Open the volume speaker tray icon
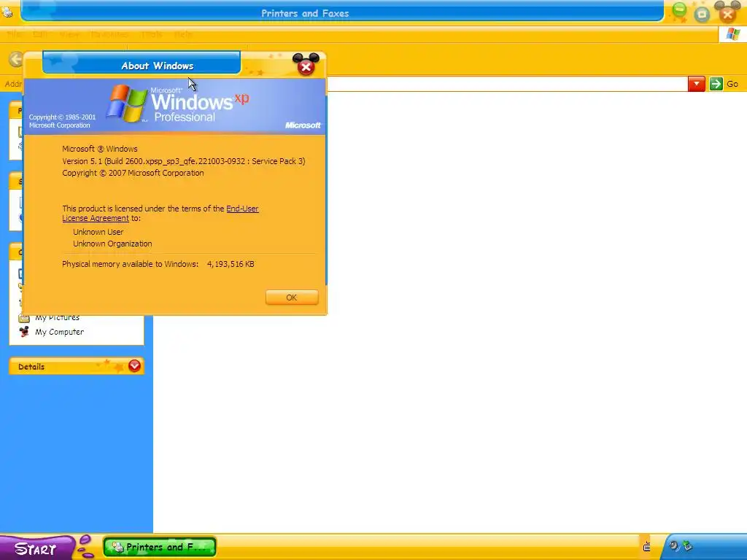The width and height of the screenshot is (747, 560). point(673,545)
